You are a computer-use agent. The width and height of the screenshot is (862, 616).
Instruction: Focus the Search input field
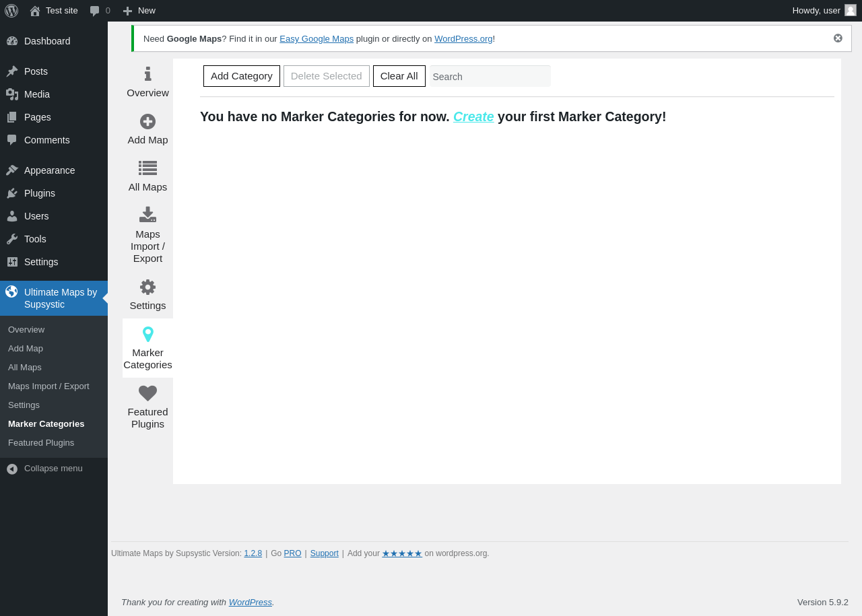coord(490,76)
